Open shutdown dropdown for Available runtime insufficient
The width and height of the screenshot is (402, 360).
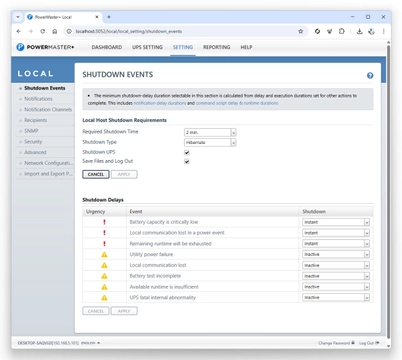[x=336, y=287]
